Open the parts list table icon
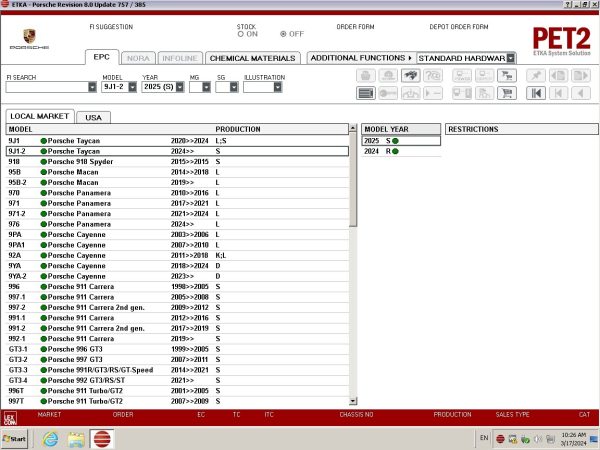The width and height of the screenshot is (600, 450). [x=365, y=93]
